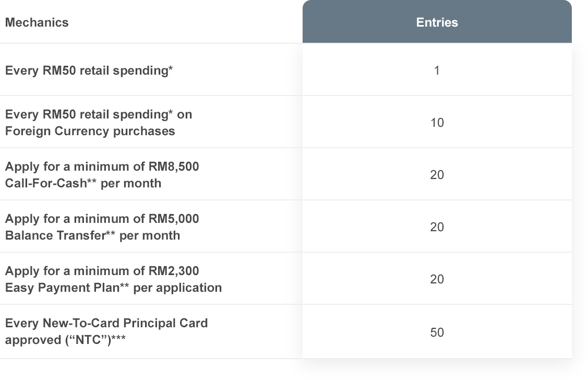Click the entry value 50

pyautogui.click(x=437, y=332)
